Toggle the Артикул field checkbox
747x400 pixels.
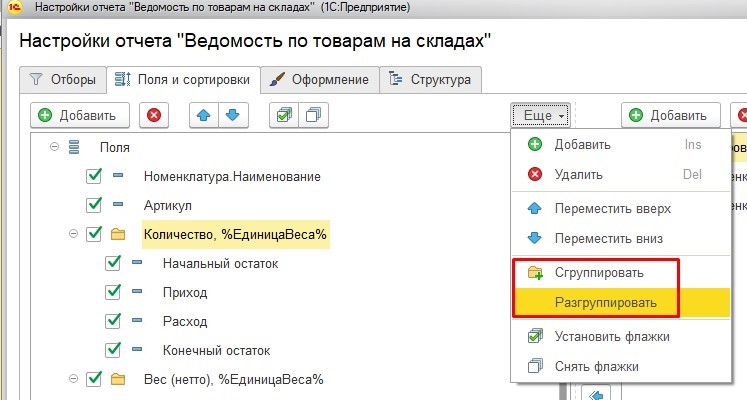[x=95, y=205]
